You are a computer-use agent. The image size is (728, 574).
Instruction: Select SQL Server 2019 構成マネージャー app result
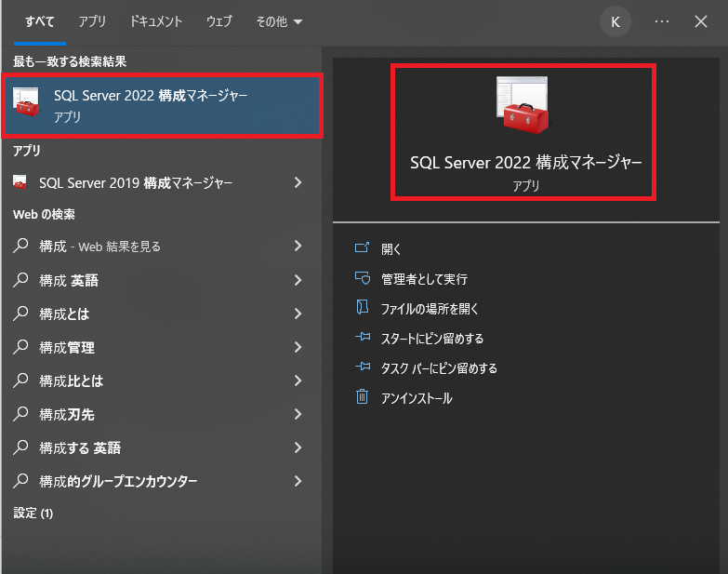136,183
